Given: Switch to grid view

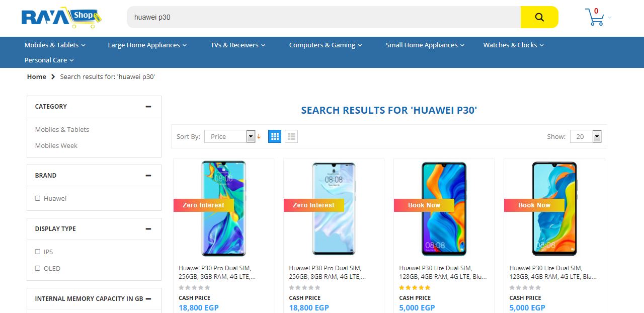Looking at the screenshot, I should click(x=275, y=136).
